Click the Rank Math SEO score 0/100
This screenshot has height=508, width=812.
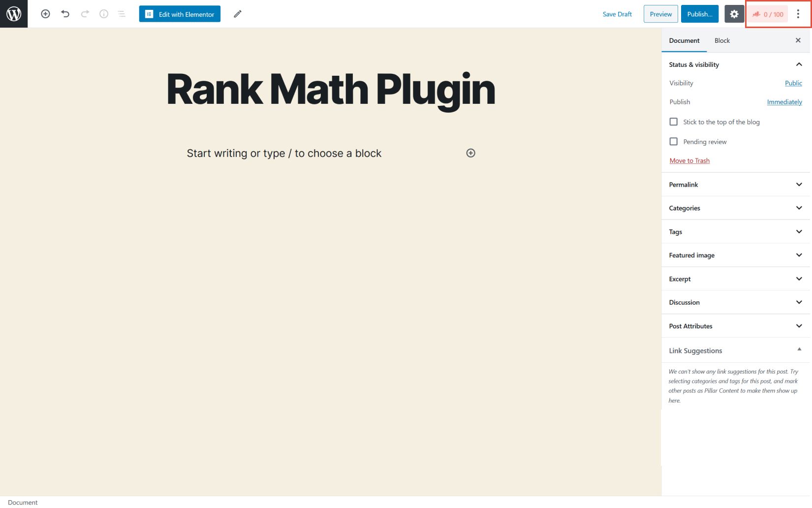coord(768,14)
